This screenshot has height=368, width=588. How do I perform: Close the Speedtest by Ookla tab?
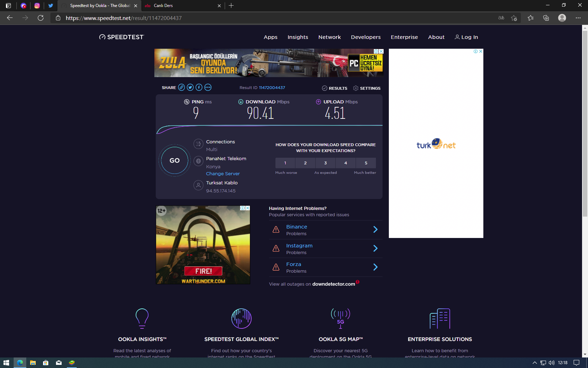[135, 6]
